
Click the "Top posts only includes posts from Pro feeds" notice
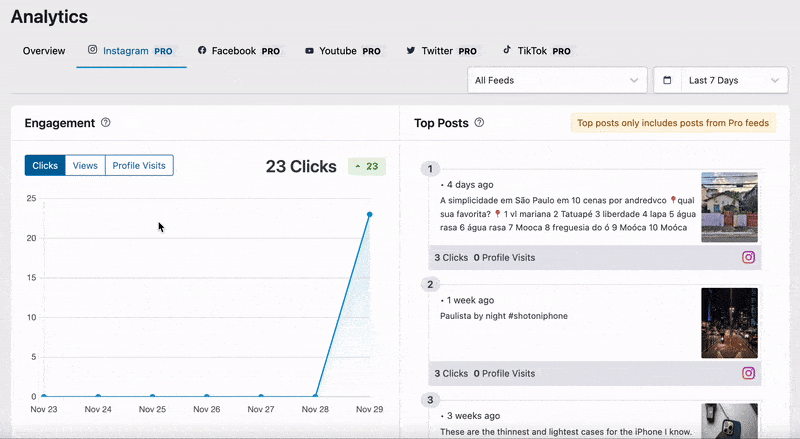673,123
